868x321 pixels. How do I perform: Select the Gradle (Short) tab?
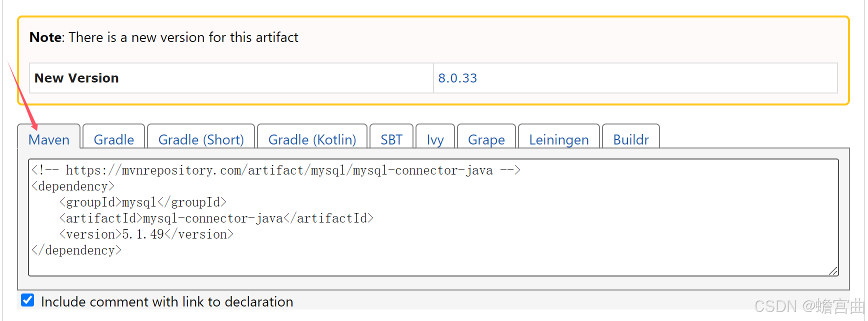coord(201,136)
